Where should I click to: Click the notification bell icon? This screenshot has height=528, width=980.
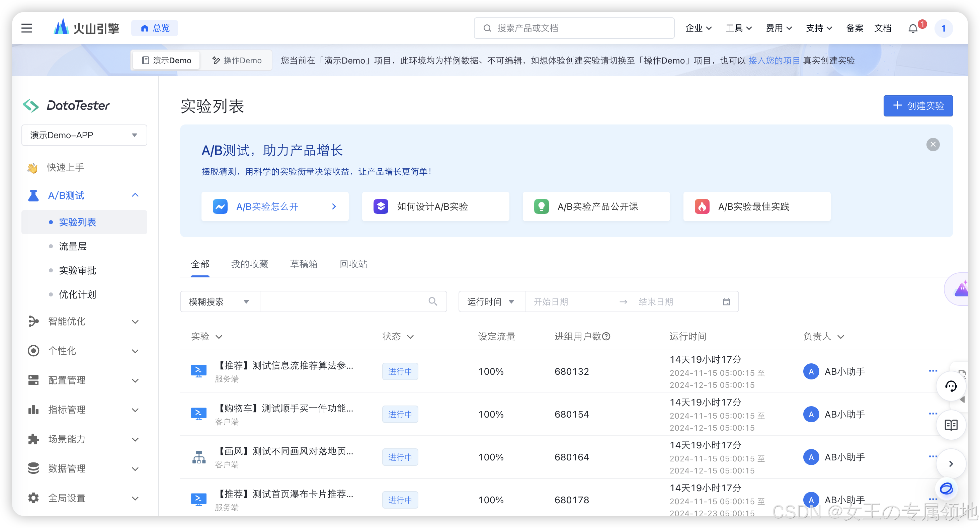click(913, 28)
